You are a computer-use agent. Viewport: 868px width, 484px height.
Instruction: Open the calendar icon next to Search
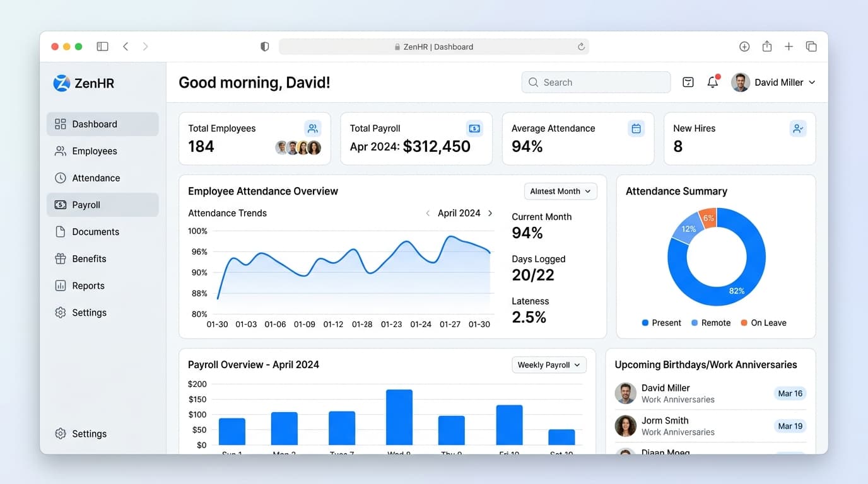[688, 83]
